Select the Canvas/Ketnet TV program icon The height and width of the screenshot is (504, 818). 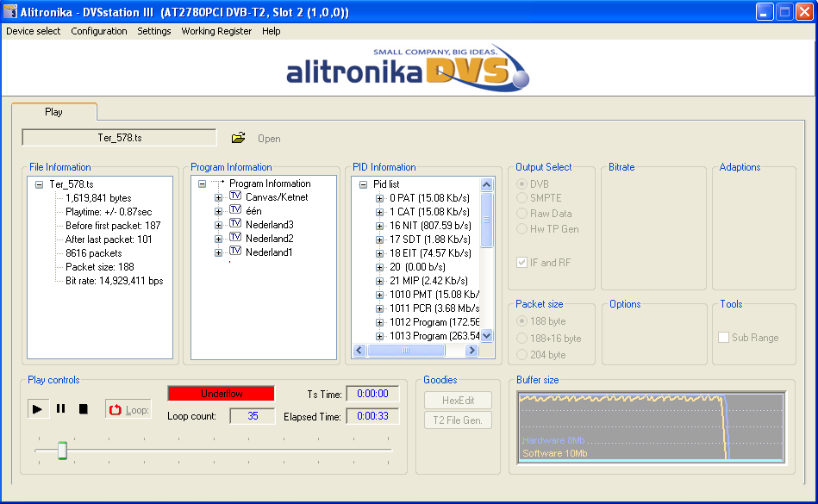click(235, 197)
